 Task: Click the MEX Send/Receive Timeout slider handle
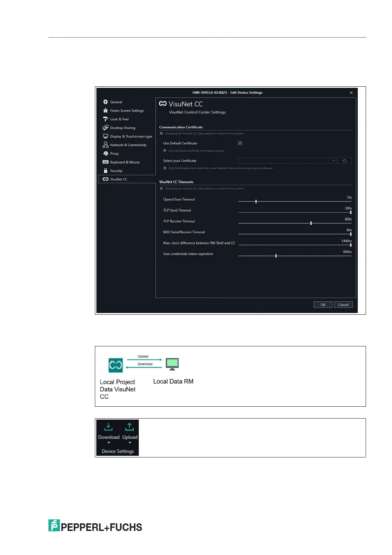tap(350, 234)
